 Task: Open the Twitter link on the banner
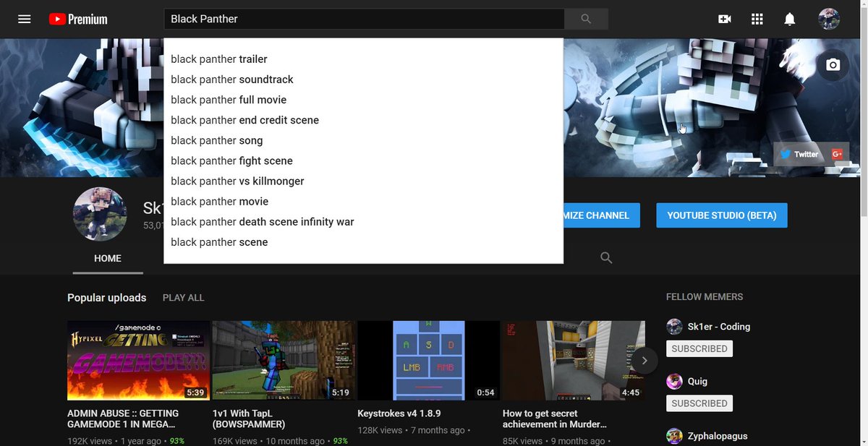pos(800,154)
